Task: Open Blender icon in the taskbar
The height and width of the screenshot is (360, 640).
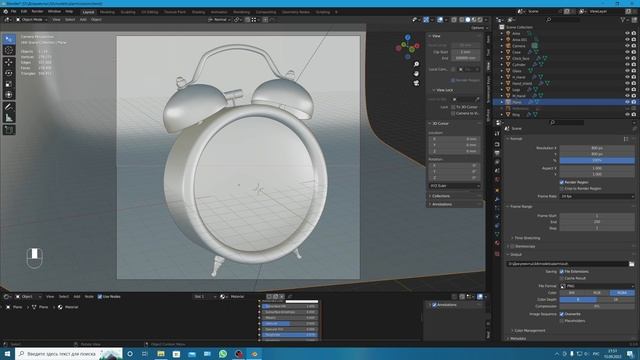Action: tap(254, 353)
